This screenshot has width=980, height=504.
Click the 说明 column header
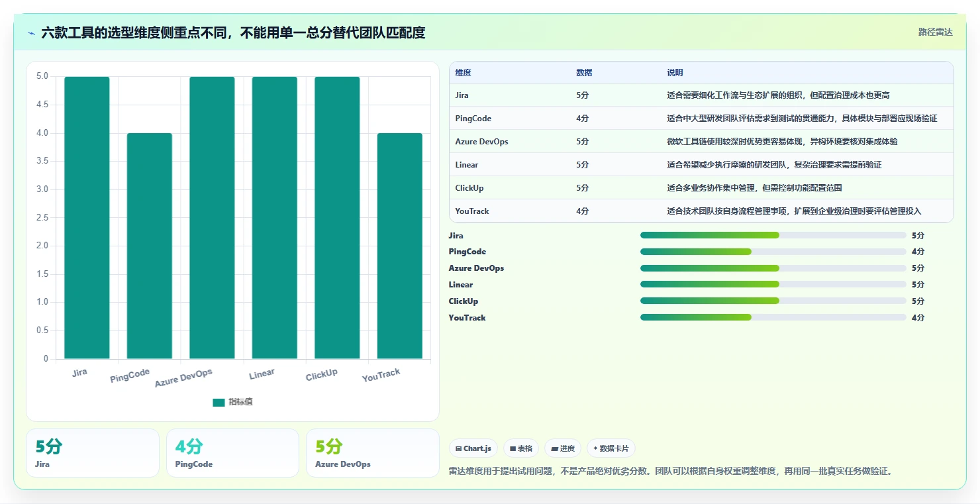coord(675,72)
